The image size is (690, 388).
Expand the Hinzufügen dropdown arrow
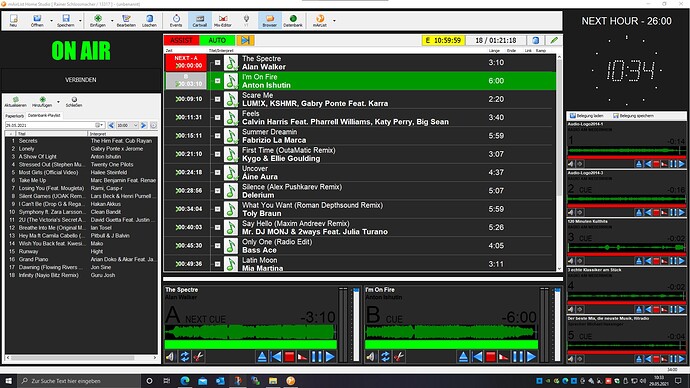coord(58,102)
